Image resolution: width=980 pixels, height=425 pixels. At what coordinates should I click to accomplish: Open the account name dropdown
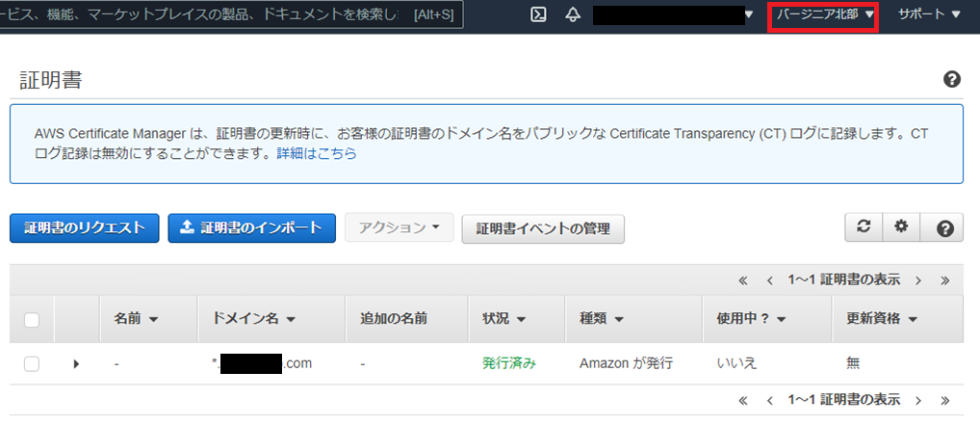(x=673, y=15)
